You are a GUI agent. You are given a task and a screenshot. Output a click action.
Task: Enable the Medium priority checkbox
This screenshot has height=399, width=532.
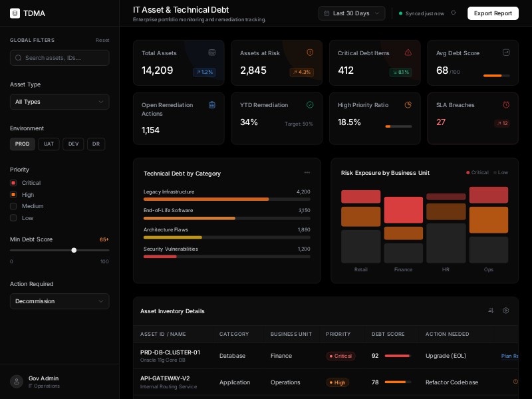point(13,206)
